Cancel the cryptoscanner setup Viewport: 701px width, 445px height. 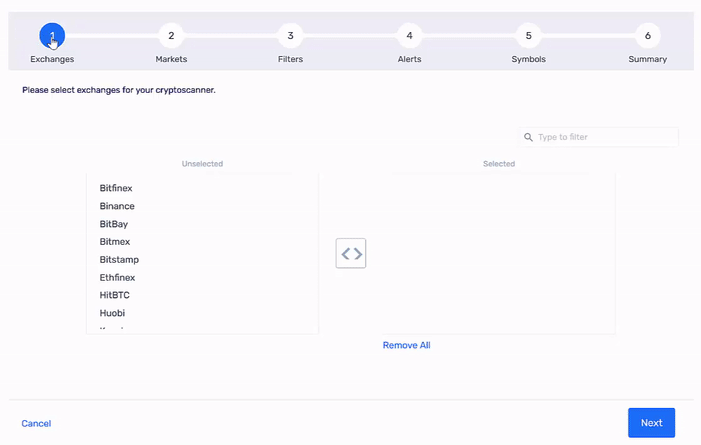36,424
